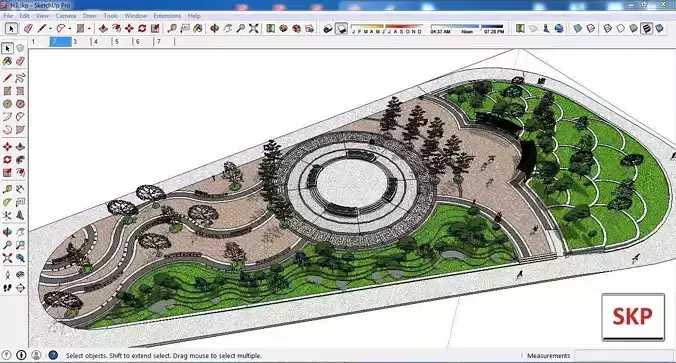Select the Position Camera tool
This screenshot has height=363, width=676.
point(7,275)
